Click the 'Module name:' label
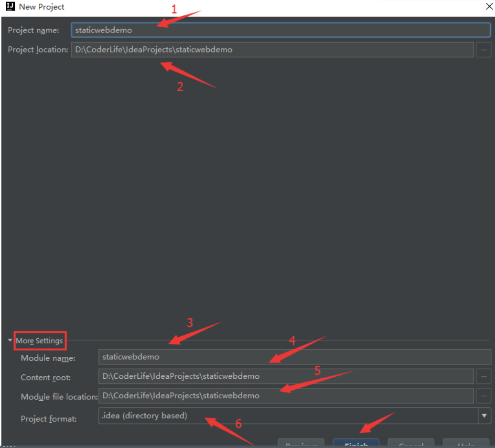Image resolution: width=495 pixels, height=448 pixels. click(x=48, y=358)
